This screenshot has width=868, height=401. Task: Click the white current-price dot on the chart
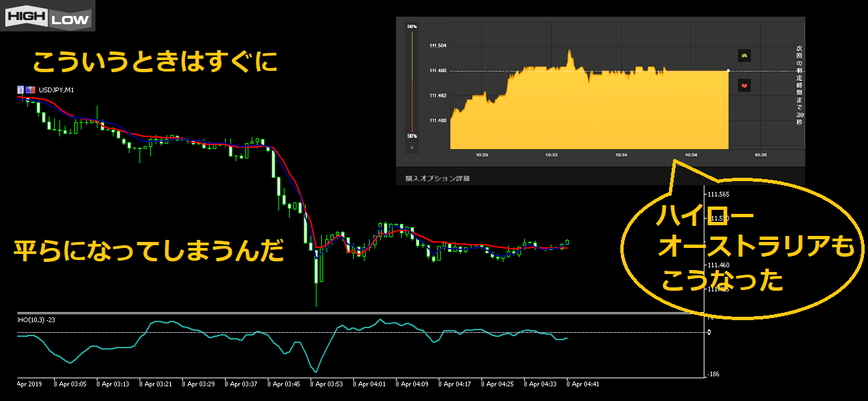(728, 70)
